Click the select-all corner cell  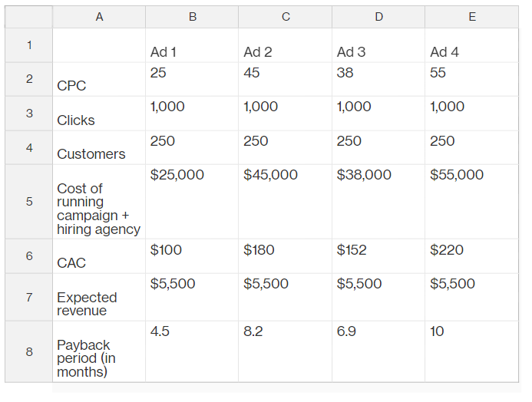pos(29,17)
